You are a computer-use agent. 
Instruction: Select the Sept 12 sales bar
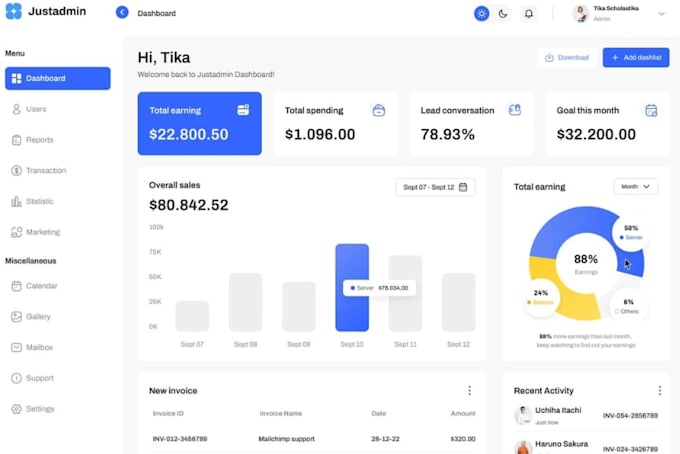(x=458, y=302)
